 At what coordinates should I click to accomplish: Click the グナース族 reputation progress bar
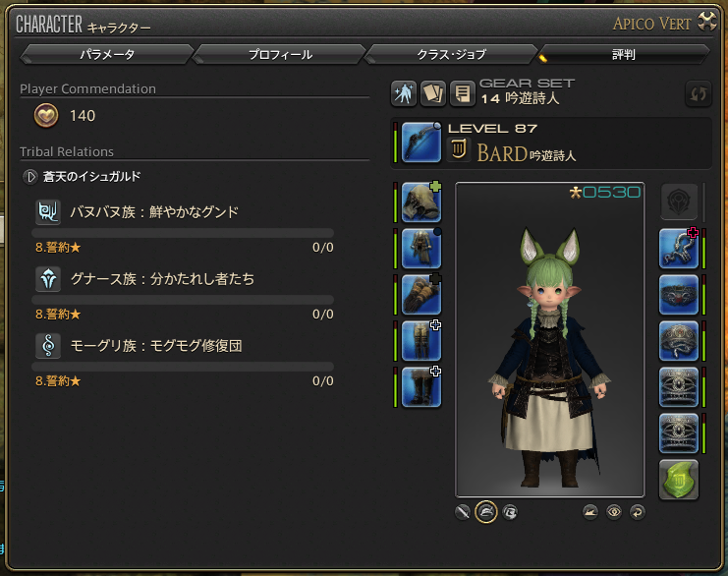pyautogui.click(x=183, y=300)
